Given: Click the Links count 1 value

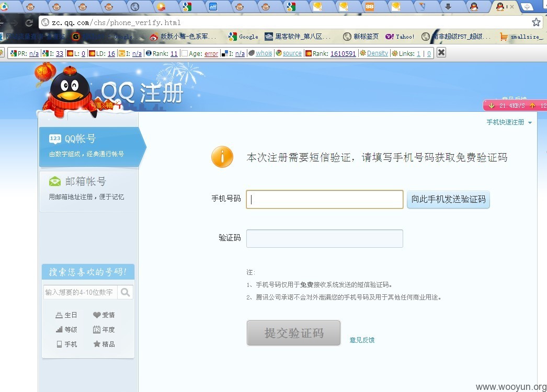Looking at the screenshot, I should tap(418, 53).
